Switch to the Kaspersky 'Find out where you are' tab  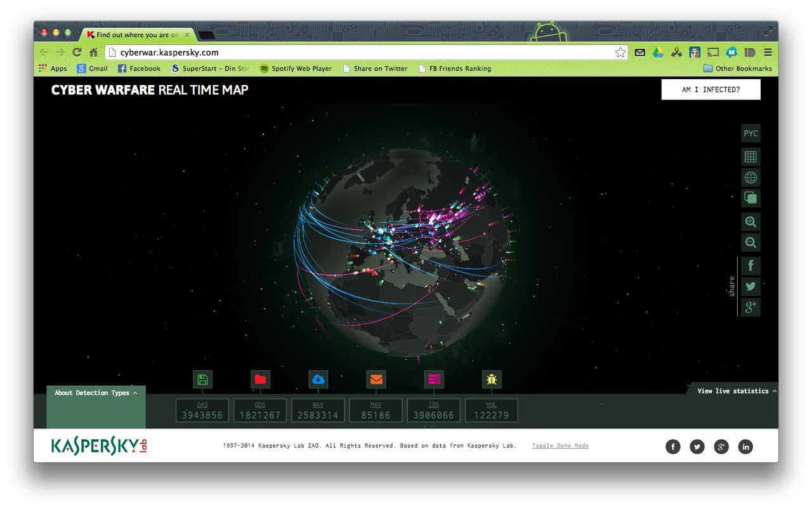coord(137,35)
